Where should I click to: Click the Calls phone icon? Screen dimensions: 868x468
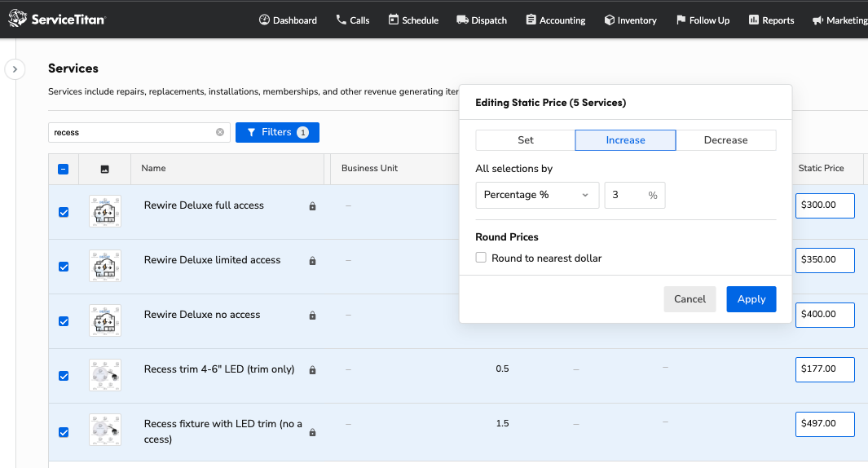coord(341,20)
